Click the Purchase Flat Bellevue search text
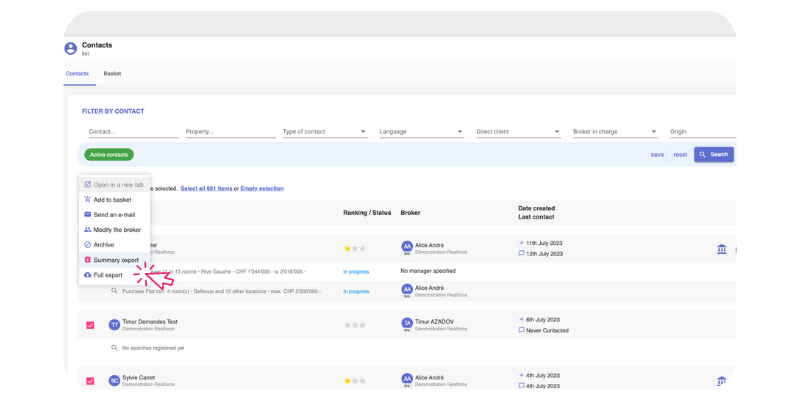 coord(222,291)
